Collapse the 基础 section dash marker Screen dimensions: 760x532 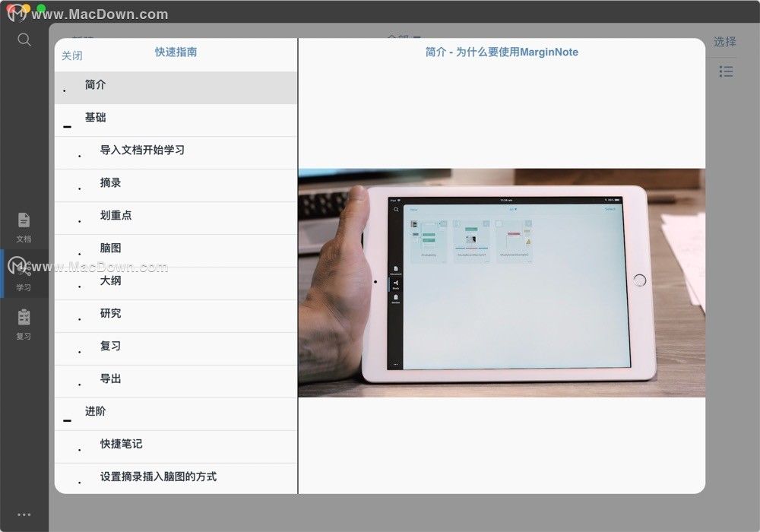click(x=68, y=127)
